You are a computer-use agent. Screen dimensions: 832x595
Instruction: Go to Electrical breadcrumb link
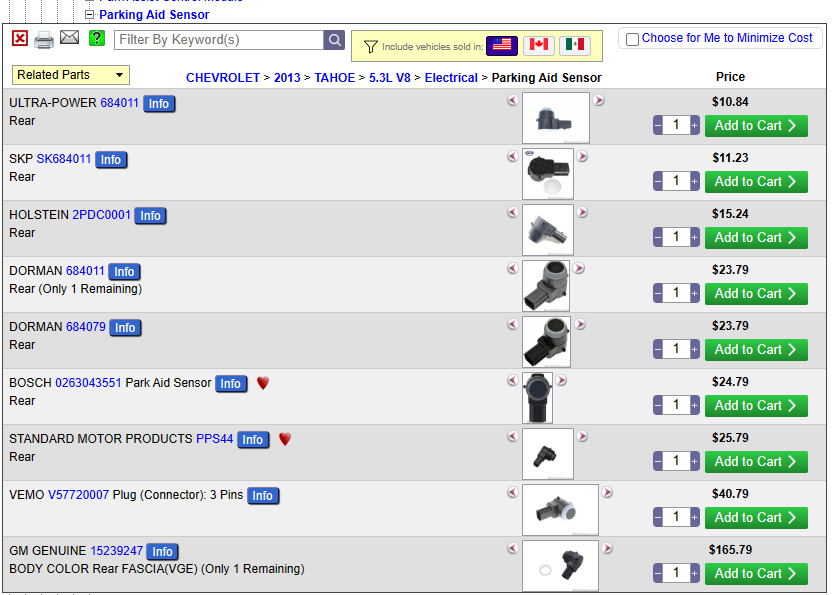tap(451, 78)
